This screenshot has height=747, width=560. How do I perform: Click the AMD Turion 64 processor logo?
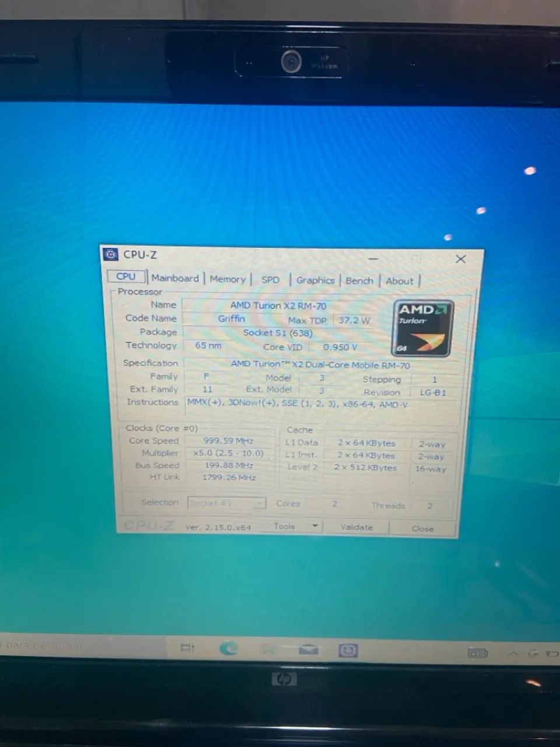click(422, 329)
